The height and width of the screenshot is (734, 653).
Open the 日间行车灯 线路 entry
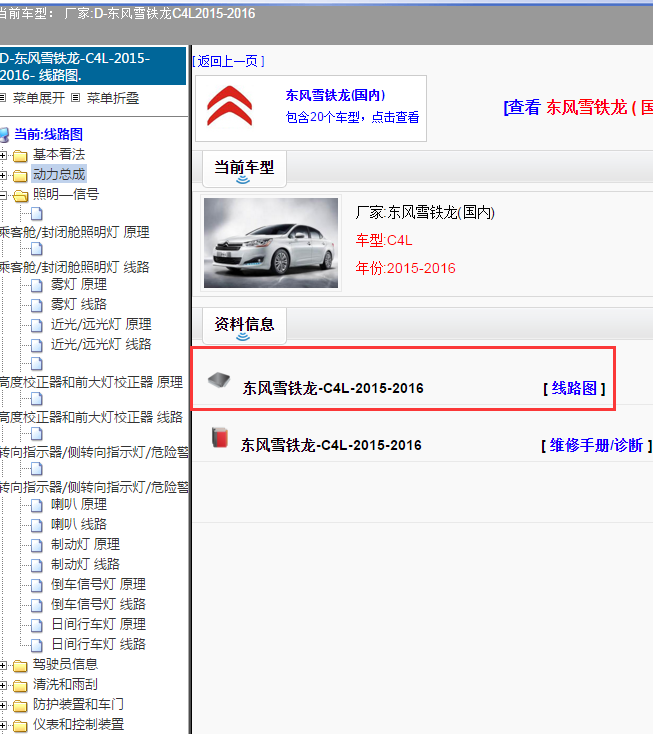[x=99, y=644]
